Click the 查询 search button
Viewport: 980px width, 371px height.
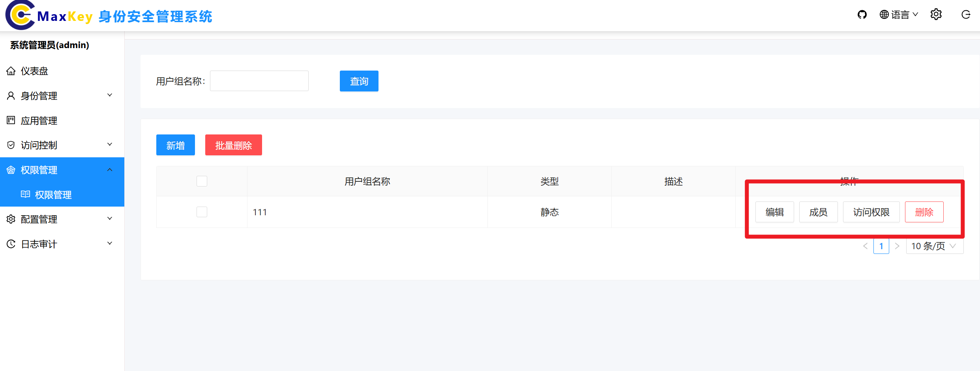pyautogui.click(x=358, y=81)
